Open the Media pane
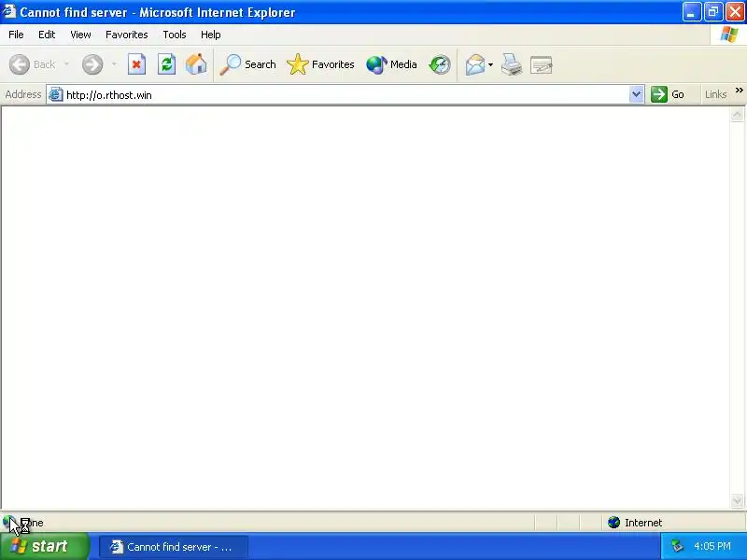 pos(391,64)
